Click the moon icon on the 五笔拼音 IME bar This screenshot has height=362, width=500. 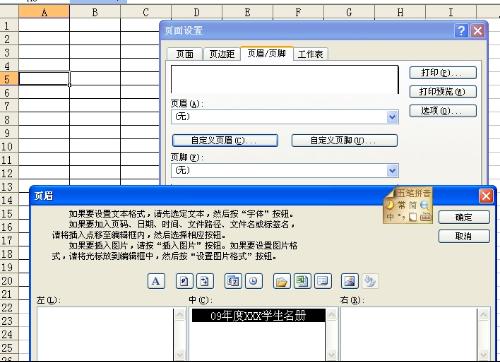389,205
